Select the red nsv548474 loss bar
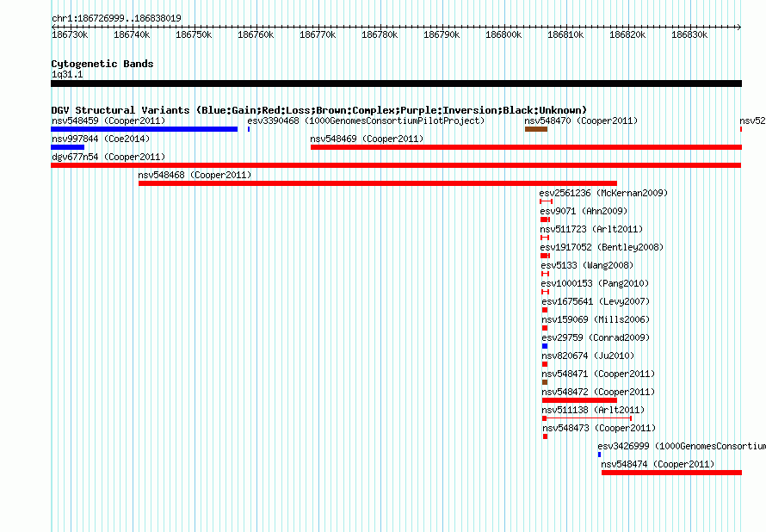The image size is (766, 532). [x=671, y=473]
